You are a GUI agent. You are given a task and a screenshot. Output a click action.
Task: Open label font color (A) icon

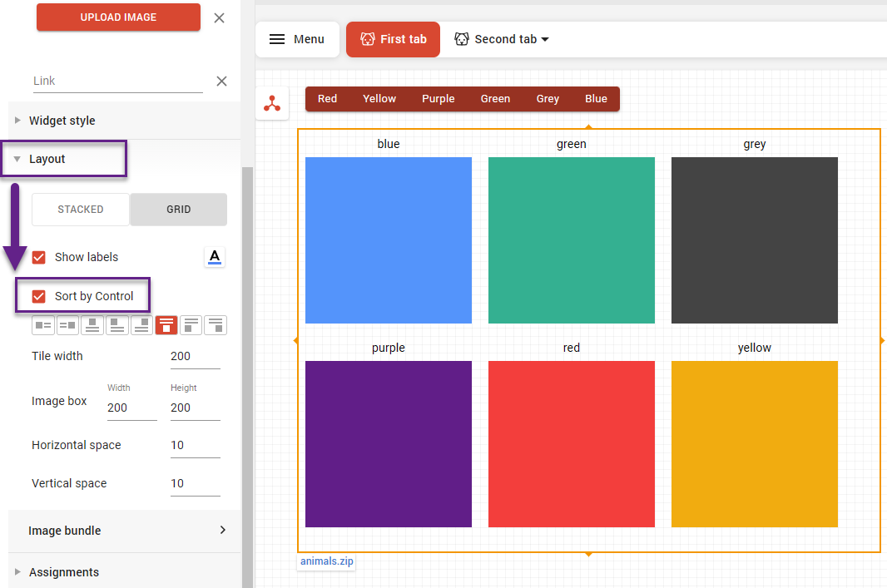tap(215, 257)
